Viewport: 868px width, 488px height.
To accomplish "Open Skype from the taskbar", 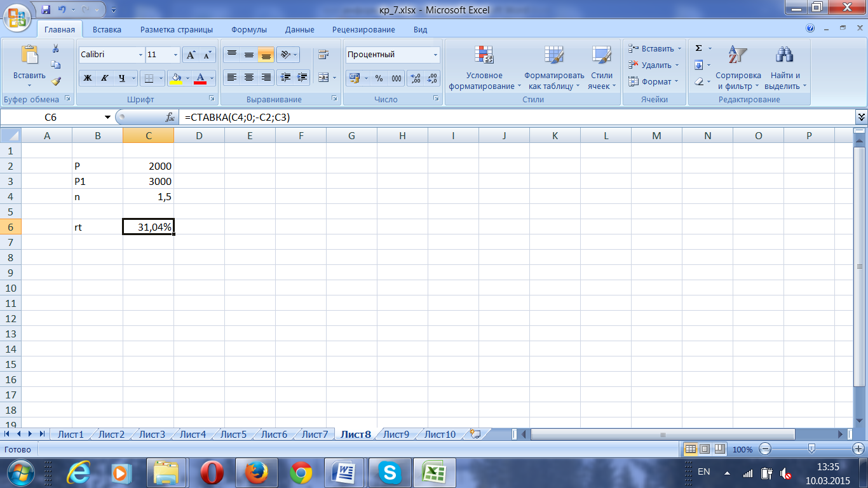I will coord(388,473).
